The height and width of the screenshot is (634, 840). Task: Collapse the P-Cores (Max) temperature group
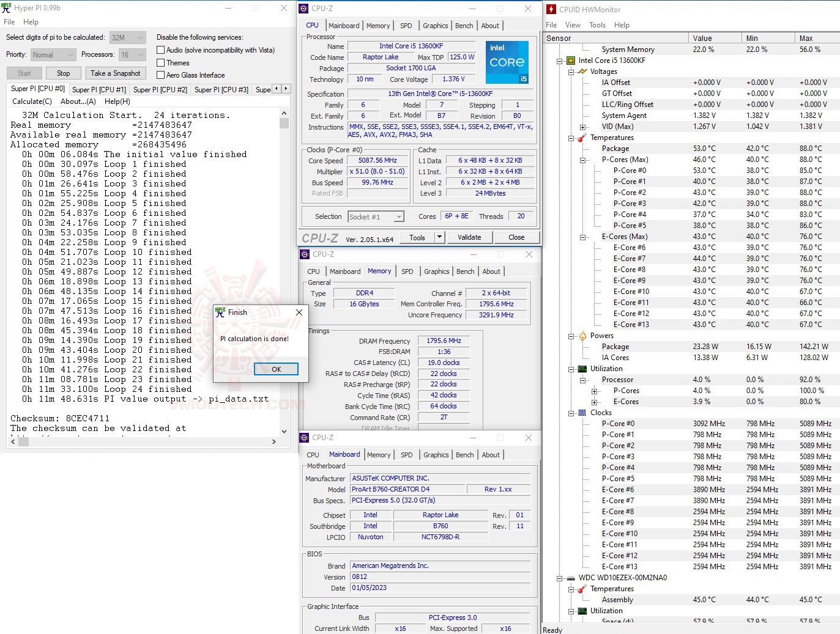click(582, 160)
